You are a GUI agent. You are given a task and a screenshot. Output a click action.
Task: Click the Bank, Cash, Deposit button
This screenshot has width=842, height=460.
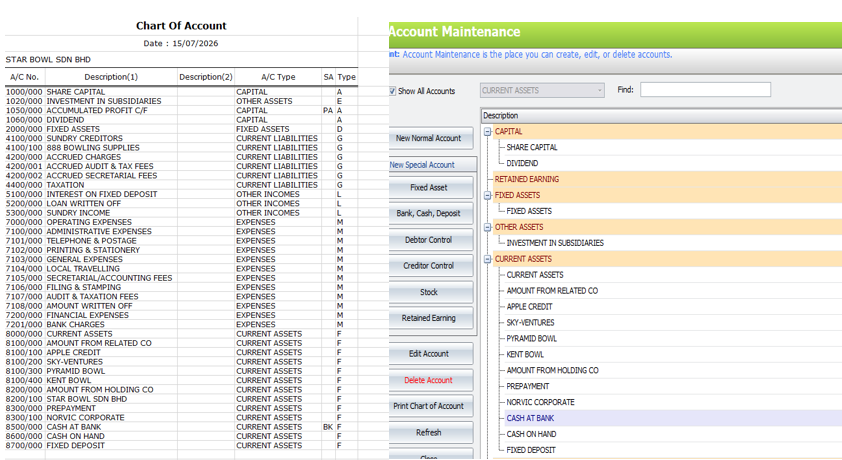[429, 213]
